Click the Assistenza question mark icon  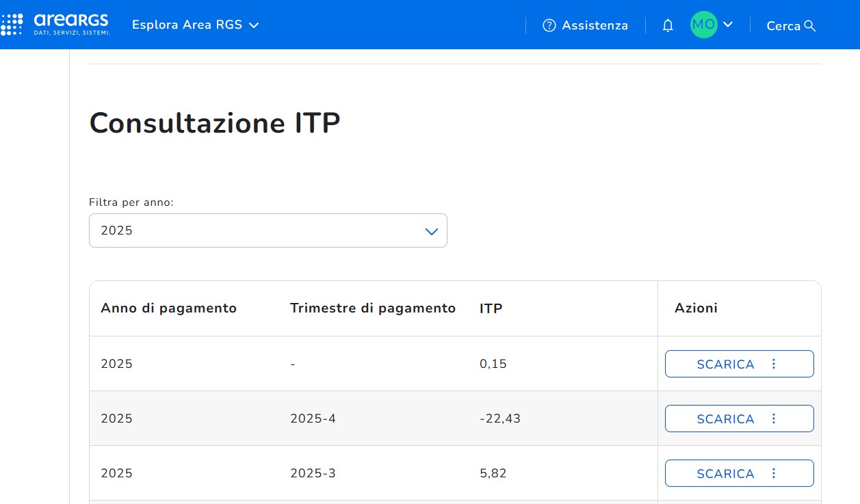(x=549, y=25)
